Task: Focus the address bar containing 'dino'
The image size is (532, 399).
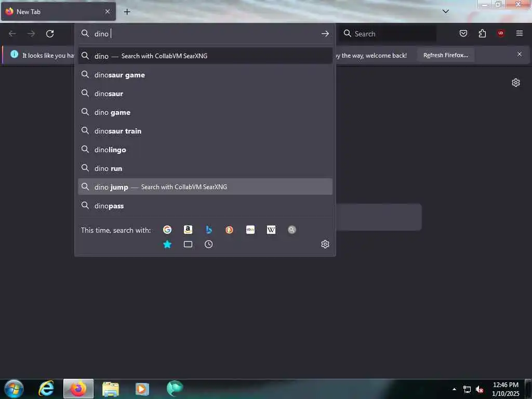Action: point(205,34)
